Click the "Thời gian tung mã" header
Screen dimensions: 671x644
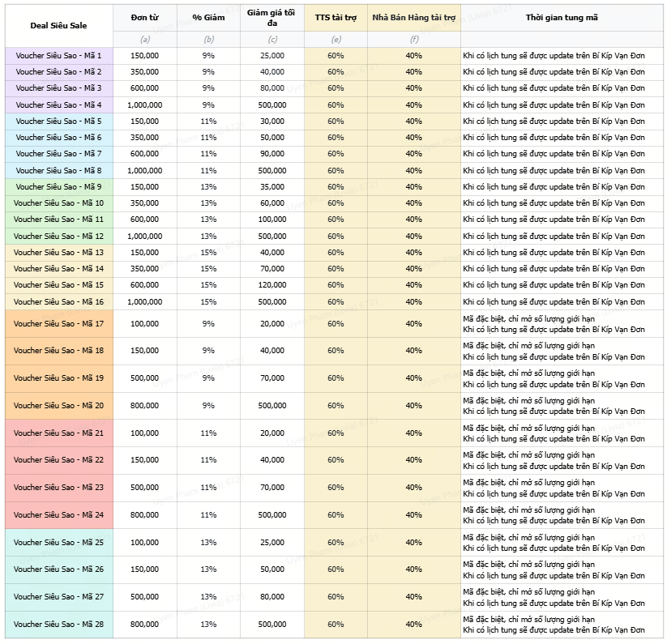click(562, 18)
